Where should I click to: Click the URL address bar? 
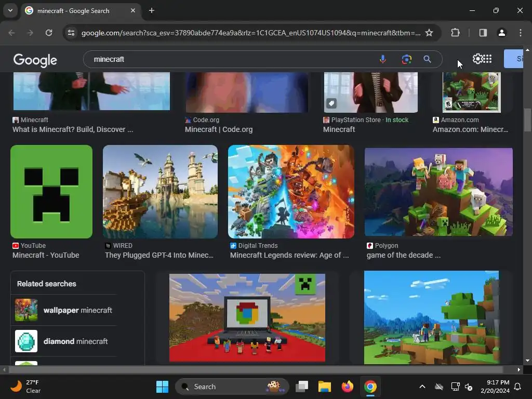click(250, 33)
